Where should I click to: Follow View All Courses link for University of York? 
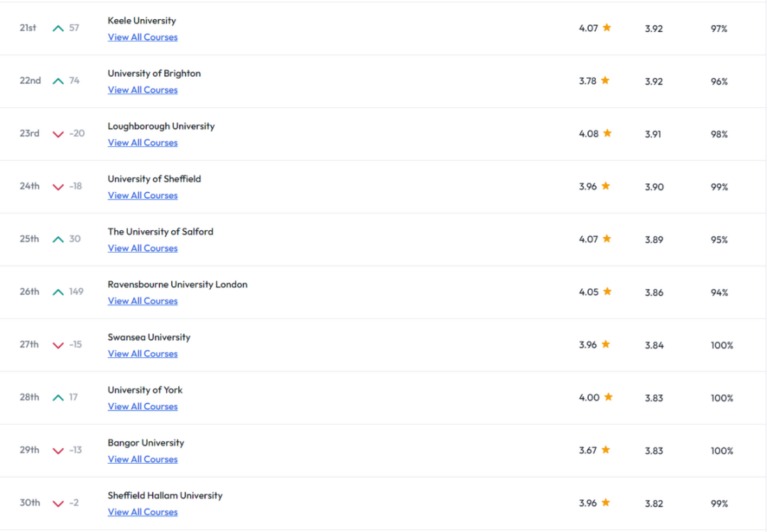point(143,407)
